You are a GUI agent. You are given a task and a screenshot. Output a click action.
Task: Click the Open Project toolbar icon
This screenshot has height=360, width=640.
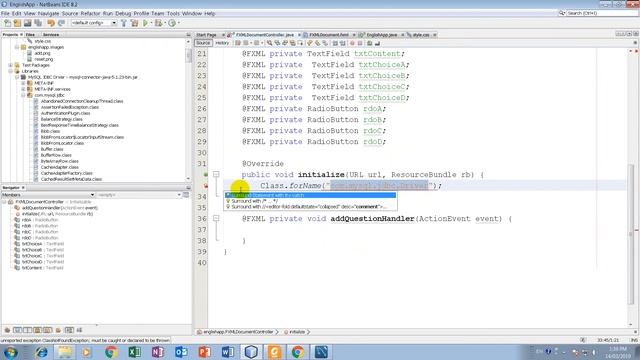(27, 23)
